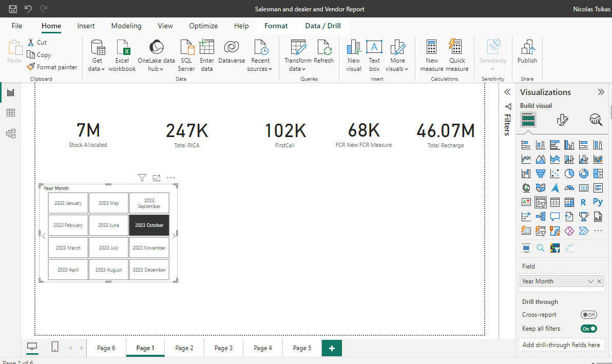Switch to Page 6 tab

tap(106, 348)
